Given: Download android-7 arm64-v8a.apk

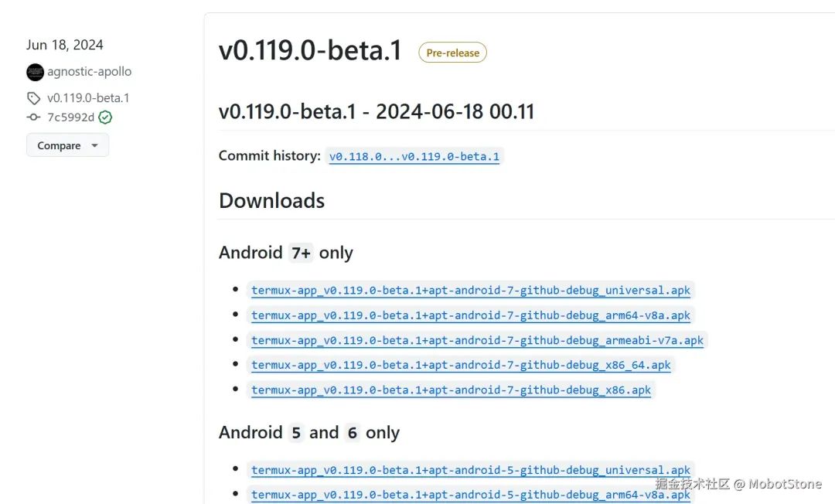Looking at the screenshot, I should pyautogui.click(x=471, y=315).
